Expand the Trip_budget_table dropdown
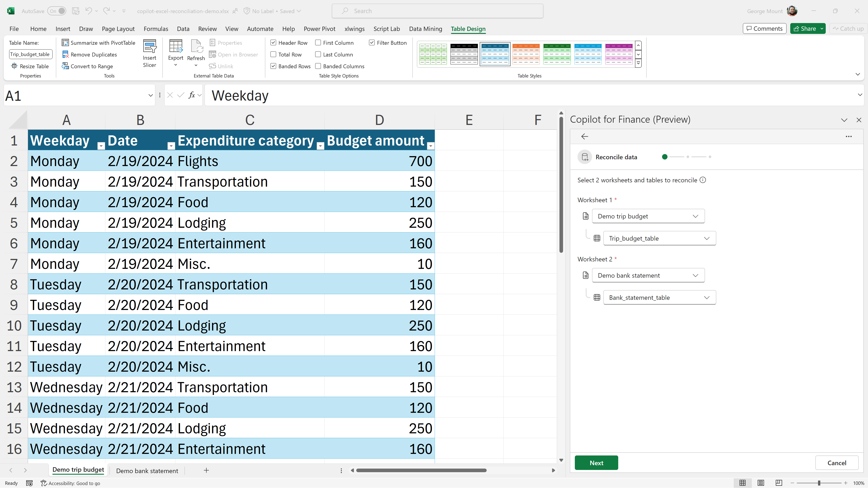Viewport: 868px width, 488px height. [x=707, y=238]
